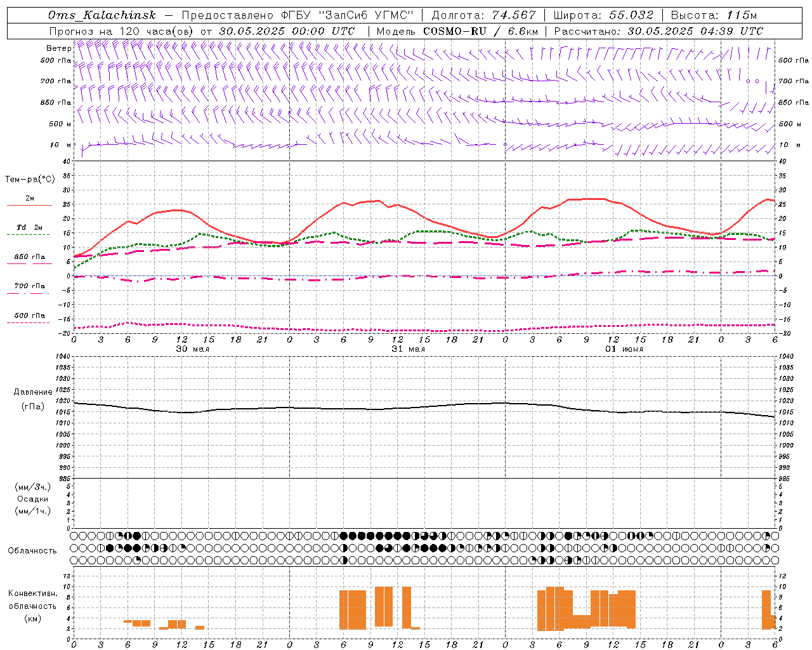812x650 pixels.
Task: Click the red 2м temperature legend line
Action: (x=29, y=205)
